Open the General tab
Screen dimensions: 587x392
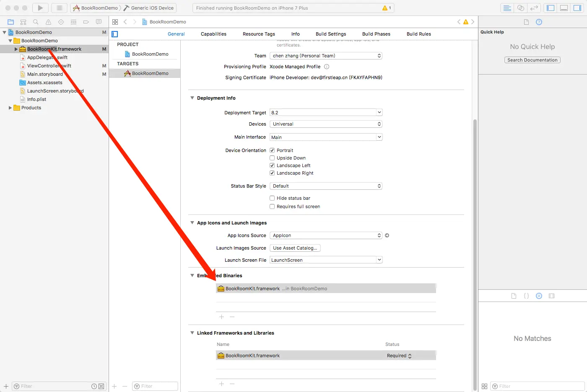click(x=176, y=34)
